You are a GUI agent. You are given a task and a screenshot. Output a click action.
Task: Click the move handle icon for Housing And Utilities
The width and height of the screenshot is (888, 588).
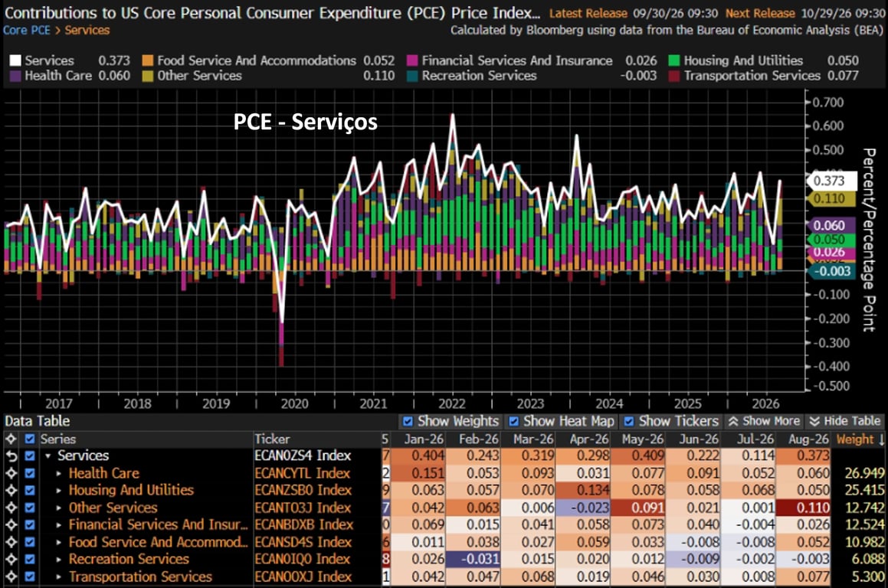(11, 490)
